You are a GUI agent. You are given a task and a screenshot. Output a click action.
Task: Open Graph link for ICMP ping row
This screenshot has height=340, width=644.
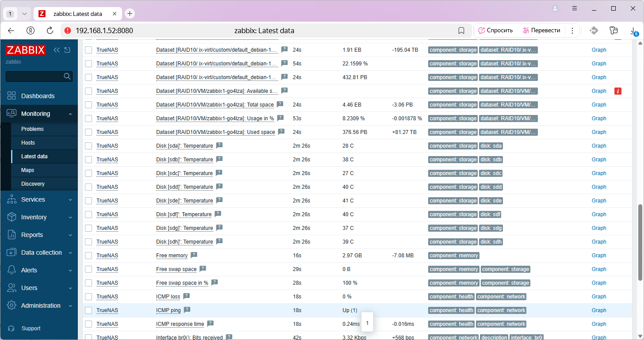[599, 310]
